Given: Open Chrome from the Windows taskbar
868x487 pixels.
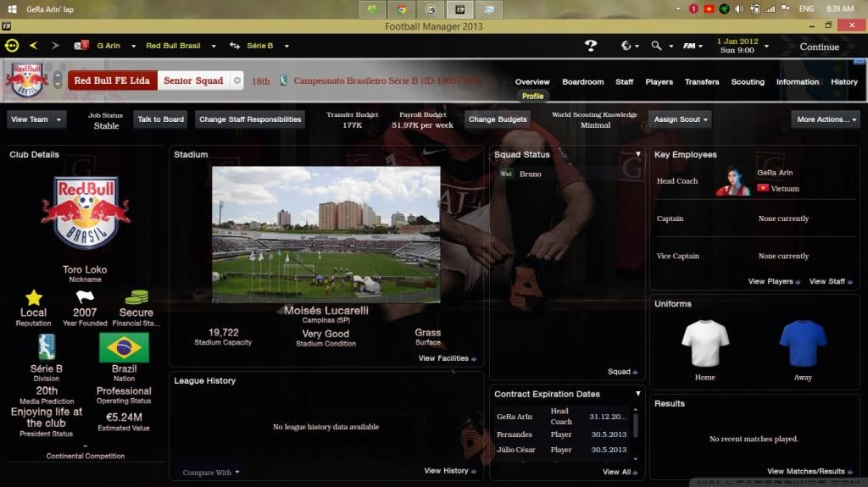Looking at the screenshot, I should point(401,9).
